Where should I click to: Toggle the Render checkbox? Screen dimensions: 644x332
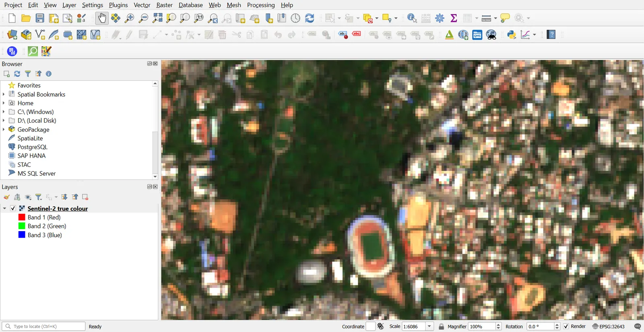pos(566,326)
